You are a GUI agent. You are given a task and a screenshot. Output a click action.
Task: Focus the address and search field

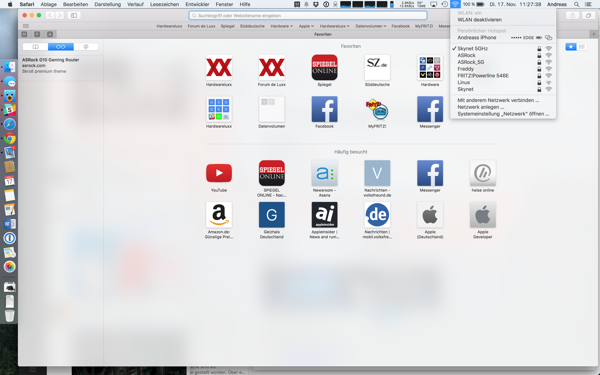308,15
